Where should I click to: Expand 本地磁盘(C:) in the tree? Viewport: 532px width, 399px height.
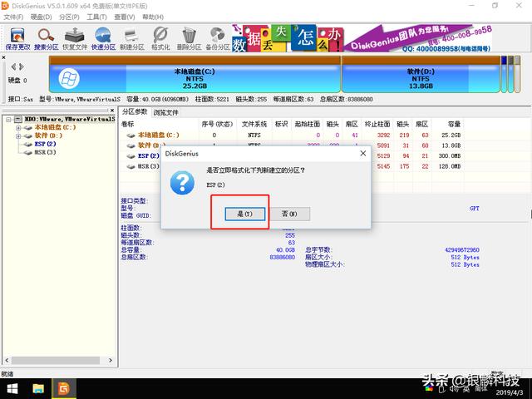coord(18,128)
